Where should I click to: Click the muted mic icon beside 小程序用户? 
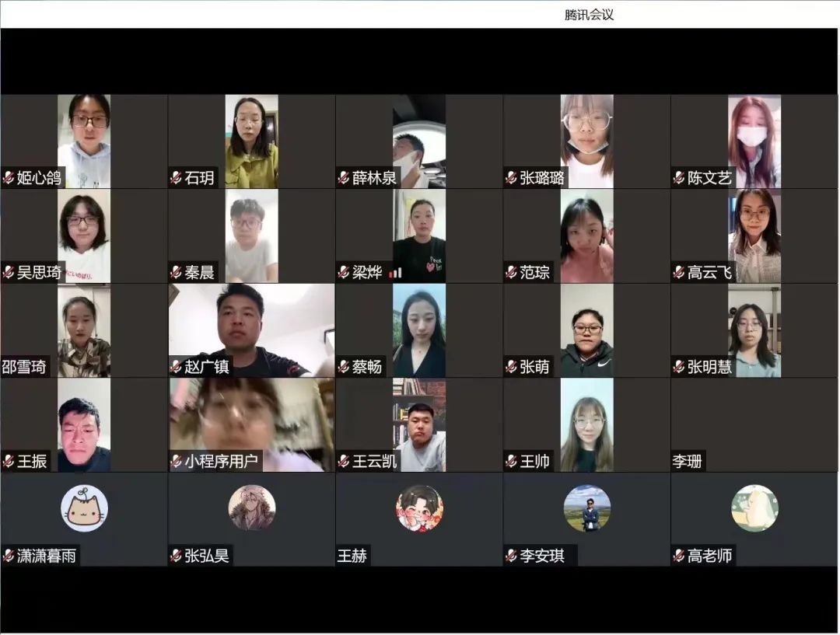(176, 461)
